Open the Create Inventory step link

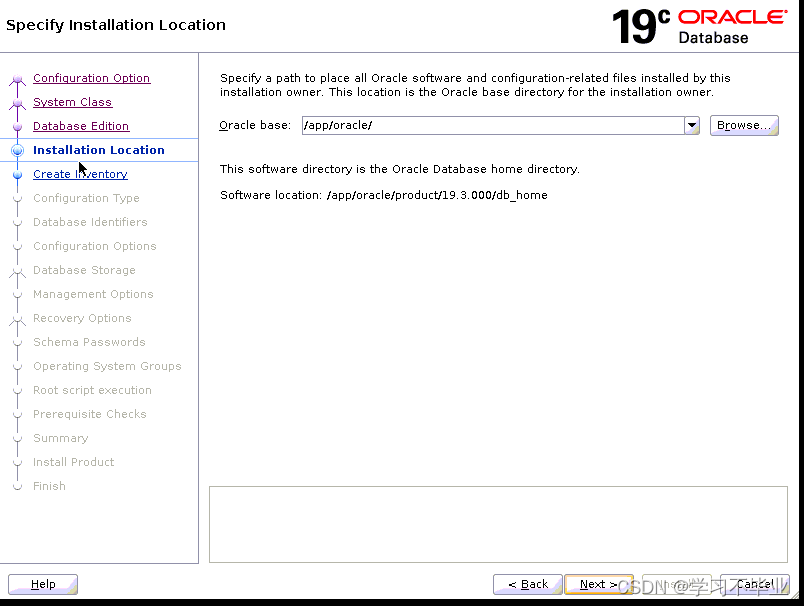pyautogui.click(x=80, y=174)
